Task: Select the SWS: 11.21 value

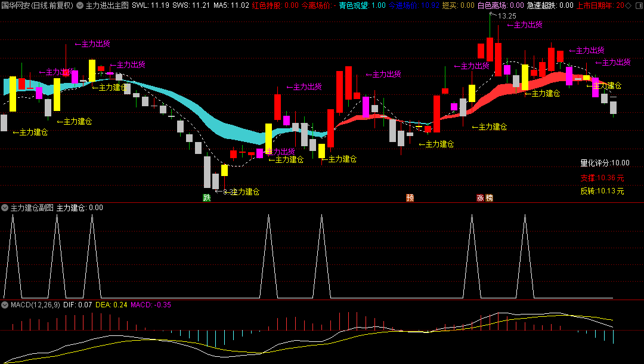Action: (x=191, y=6)
